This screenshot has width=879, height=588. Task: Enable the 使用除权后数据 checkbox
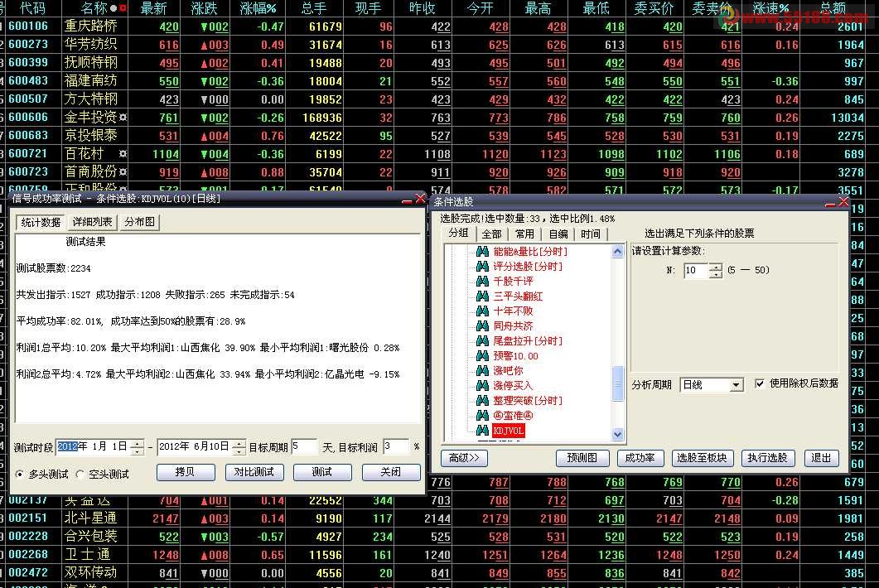point(759,383)
